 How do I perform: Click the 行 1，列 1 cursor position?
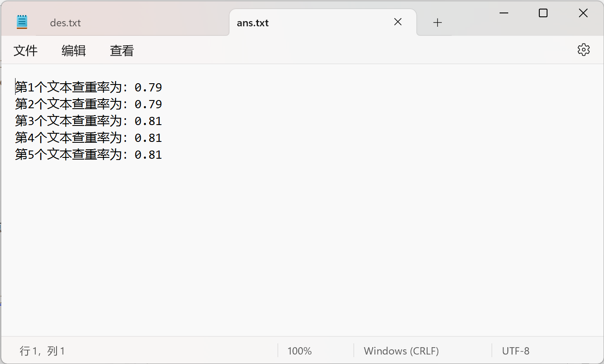(x=42, y=351)
